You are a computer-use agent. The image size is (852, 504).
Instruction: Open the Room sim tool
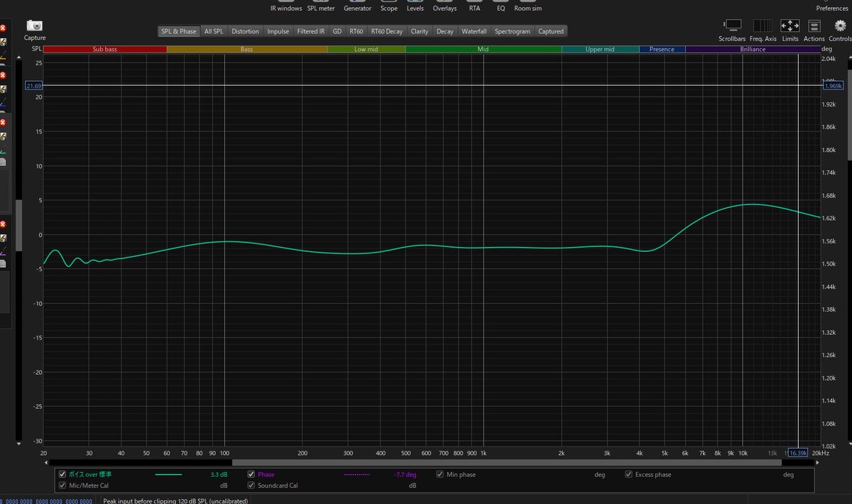pos(528,6)
